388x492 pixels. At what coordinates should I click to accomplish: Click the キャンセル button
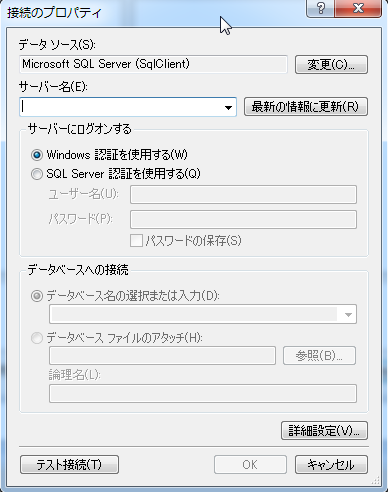point(331,465)
